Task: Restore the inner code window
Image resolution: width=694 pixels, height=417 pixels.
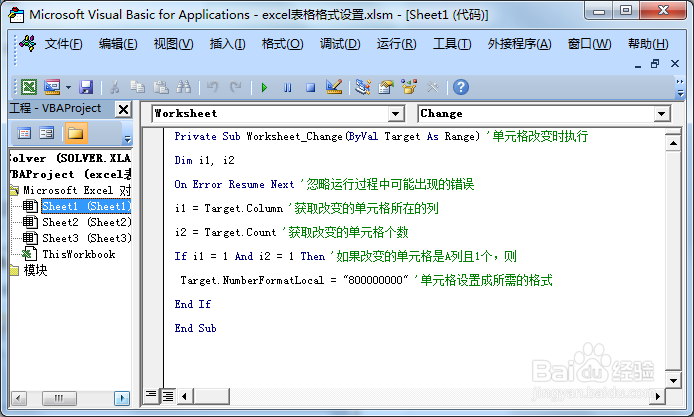Action: 655,64
